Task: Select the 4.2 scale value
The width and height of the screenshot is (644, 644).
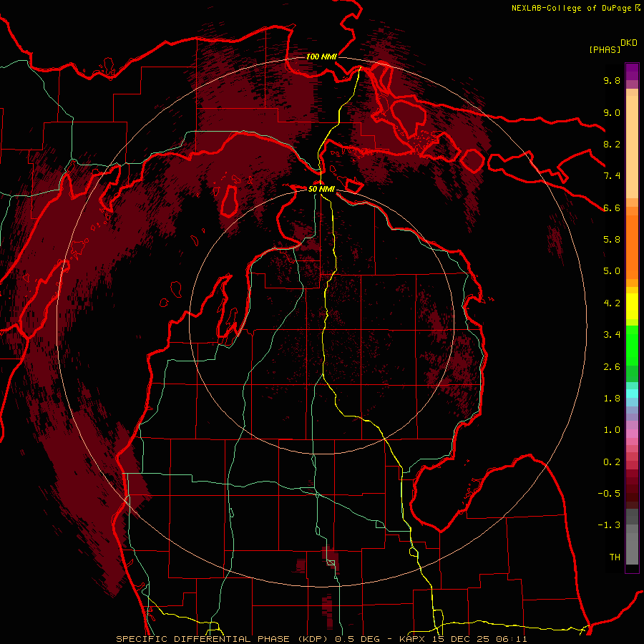Action: [x=612, y=303]
